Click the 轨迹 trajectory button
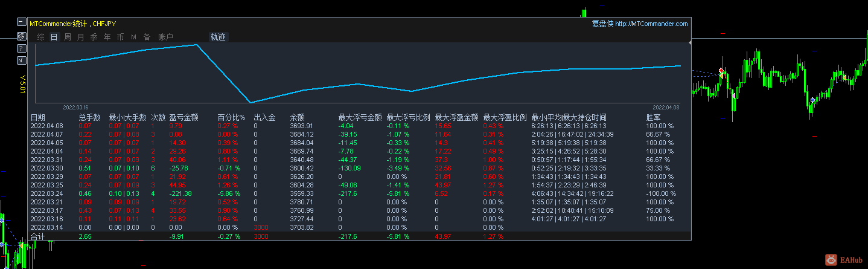The image size is (868, 269). tap(218, 37)
